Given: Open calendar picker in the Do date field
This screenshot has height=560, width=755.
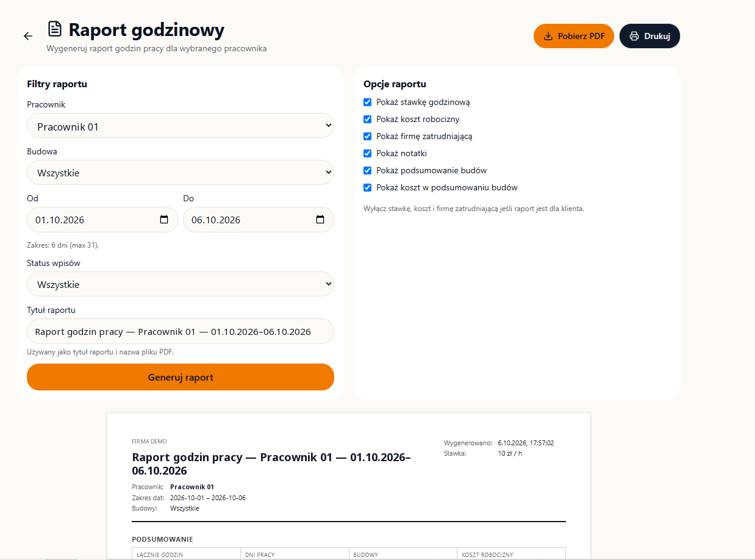Looking at the screenshot, I should (x=320, y=220).
